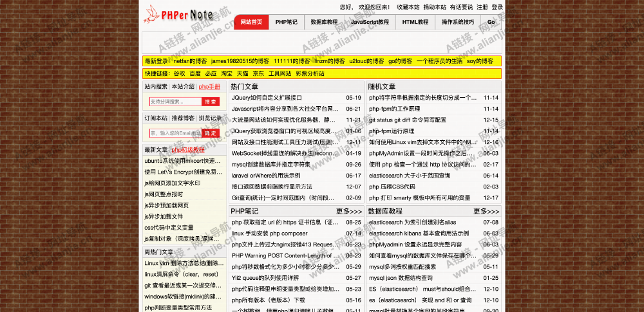
Task: Open article elasticsearch 大于小于范围查询
Action: 410,175
